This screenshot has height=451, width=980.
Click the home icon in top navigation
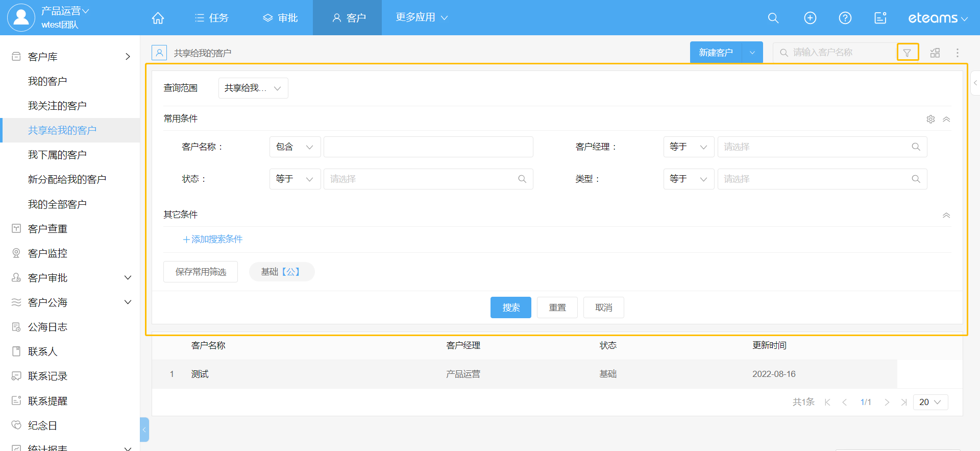pyautogui.click(x=158, y=18)
